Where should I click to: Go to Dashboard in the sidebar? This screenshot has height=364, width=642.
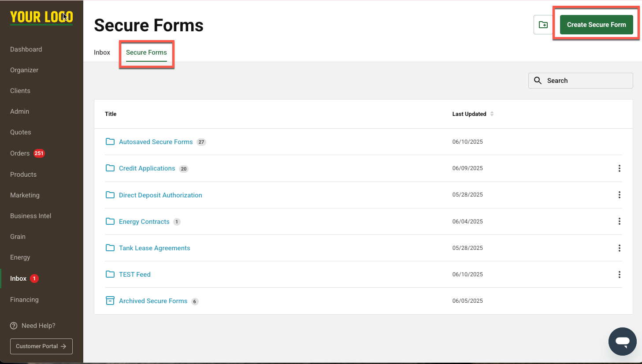coord(26,49)
